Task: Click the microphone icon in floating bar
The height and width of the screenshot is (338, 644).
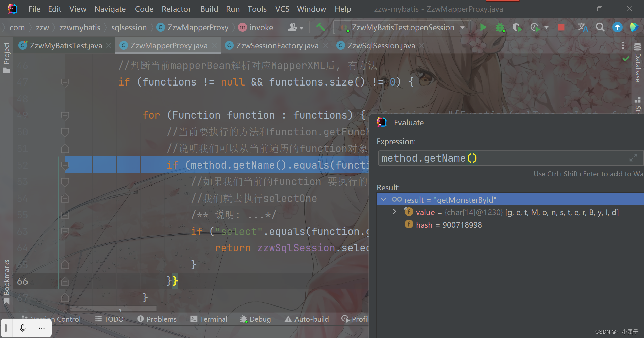Action: [x=23, y=328]
